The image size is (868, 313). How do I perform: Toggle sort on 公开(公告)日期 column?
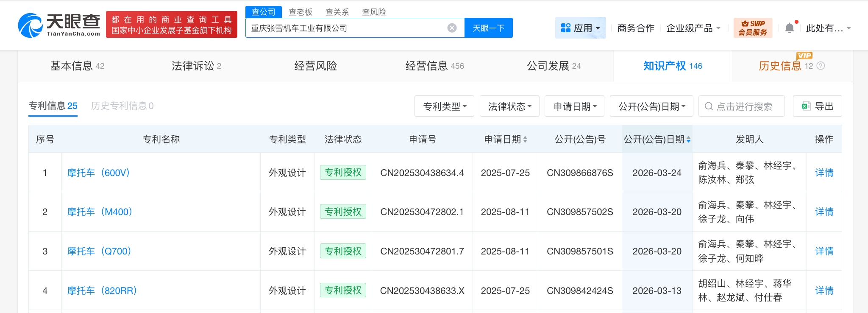(x=688, y=140)
